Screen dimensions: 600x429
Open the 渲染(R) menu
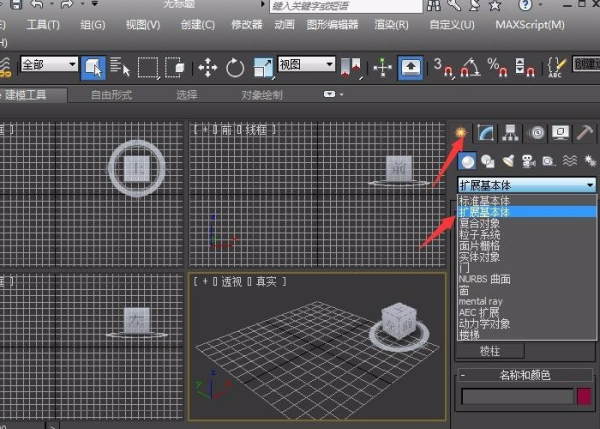(x=391, y=25)
